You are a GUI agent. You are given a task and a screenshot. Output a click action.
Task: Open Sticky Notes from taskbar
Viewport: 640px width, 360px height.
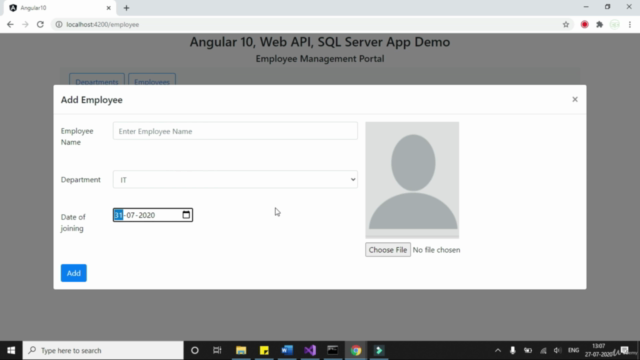pyautogui.click(x=264, y=350)
